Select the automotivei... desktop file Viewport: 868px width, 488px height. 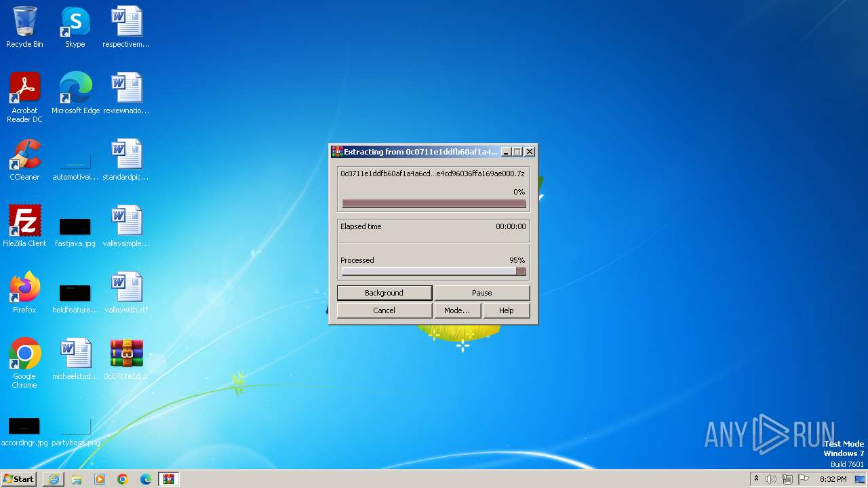click(75, 166)
